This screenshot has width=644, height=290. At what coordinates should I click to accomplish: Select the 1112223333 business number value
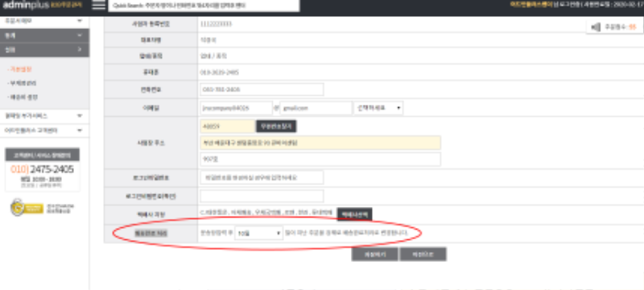(216, 24)
